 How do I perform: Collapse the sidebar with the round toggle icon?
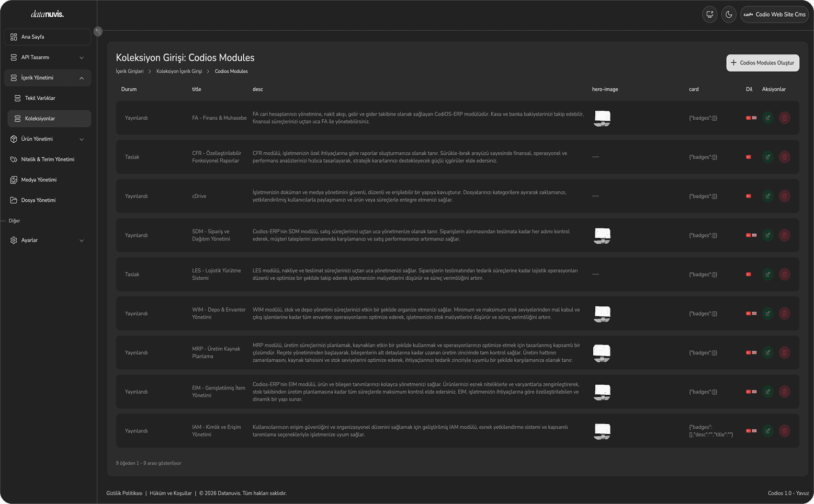[98, 31]
